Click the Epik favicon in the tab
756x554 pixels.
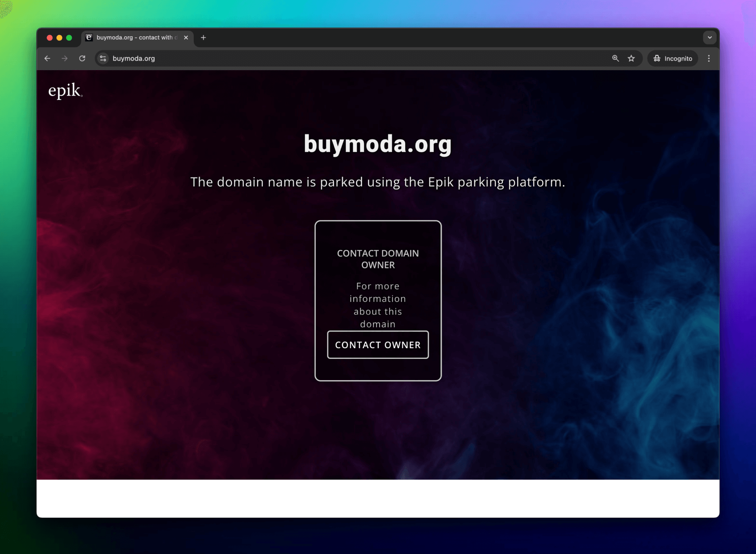(89, 37)
